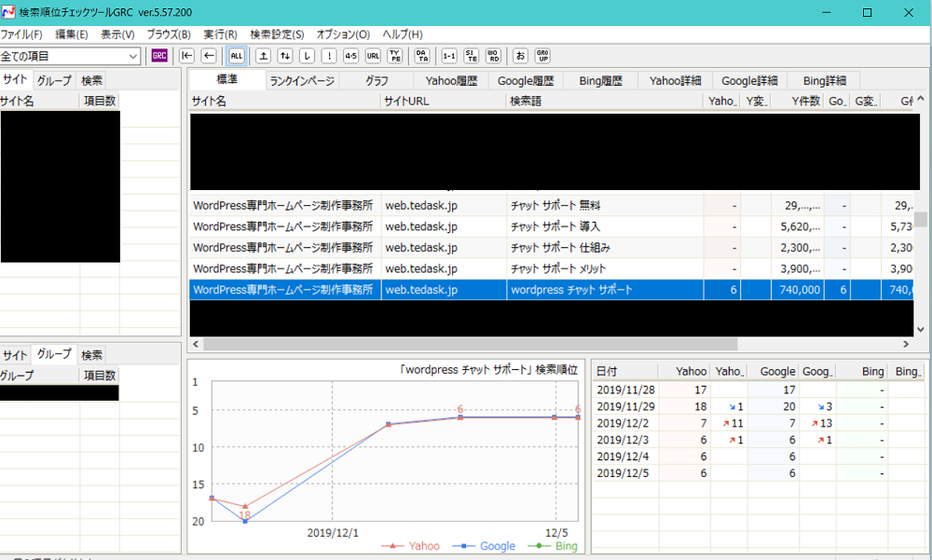Click the WORD toolbar icon
The width and height of the screenshot is (932, 560).
click(x=494, y=56)
